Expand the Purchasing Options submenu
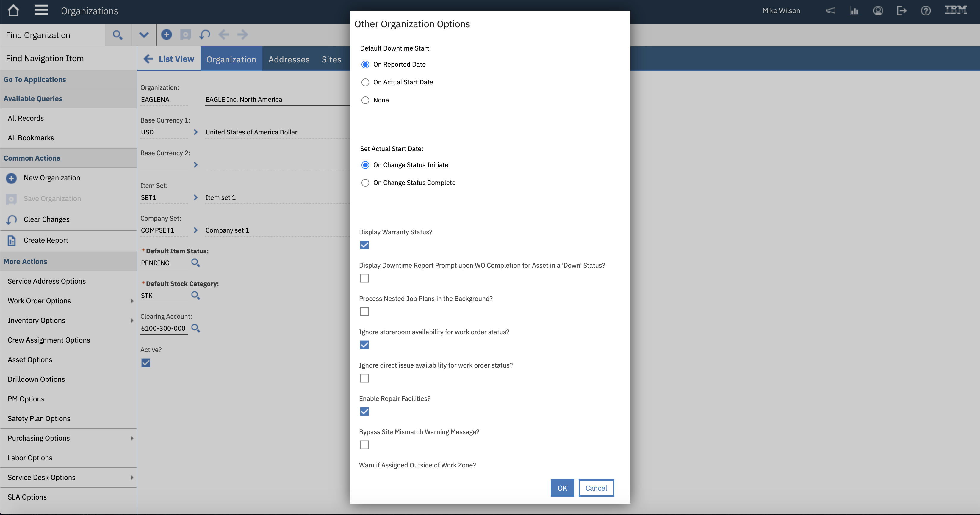 coord(132,438)
